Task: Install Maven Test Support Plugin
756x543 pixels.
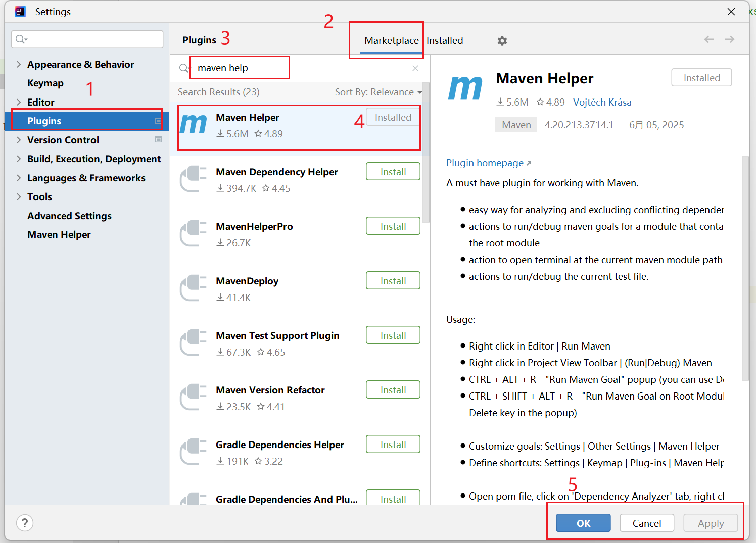Action: point(393,335)
